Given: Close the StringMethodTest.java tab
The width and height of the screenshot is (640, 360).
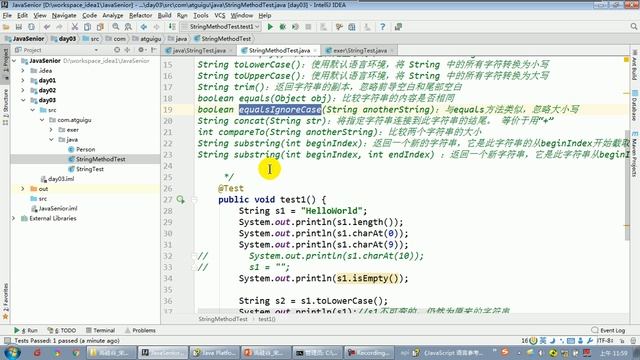Looking at the screenshot, I should 315,51.
